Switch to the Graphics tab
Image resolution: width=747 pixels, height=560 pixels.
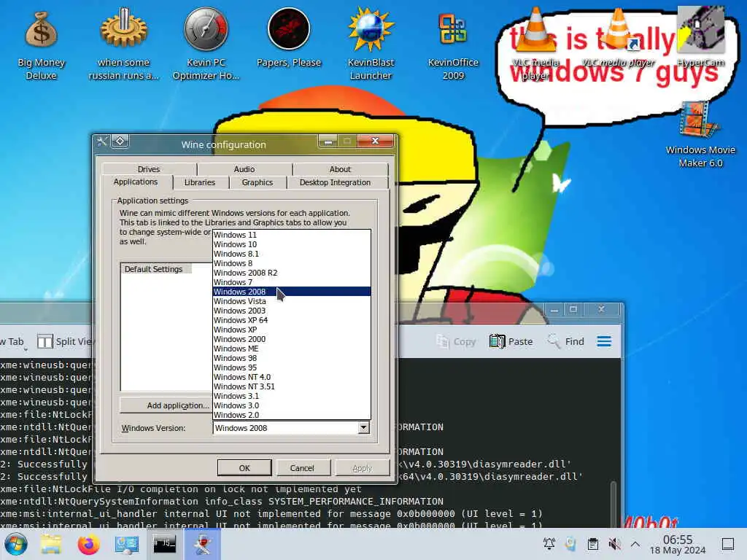click(258, 182)
